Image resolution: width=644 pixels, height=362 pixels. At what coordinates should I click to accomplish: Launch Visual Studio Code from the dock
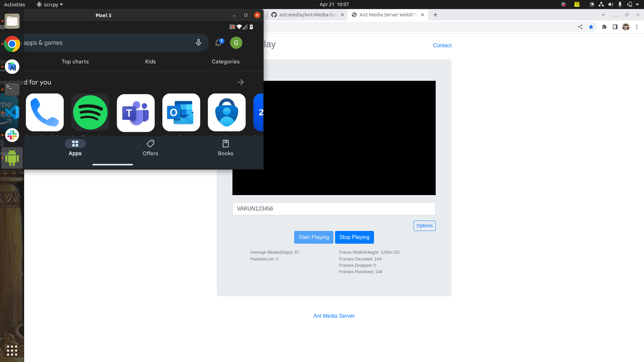click(x=12, y=112)
